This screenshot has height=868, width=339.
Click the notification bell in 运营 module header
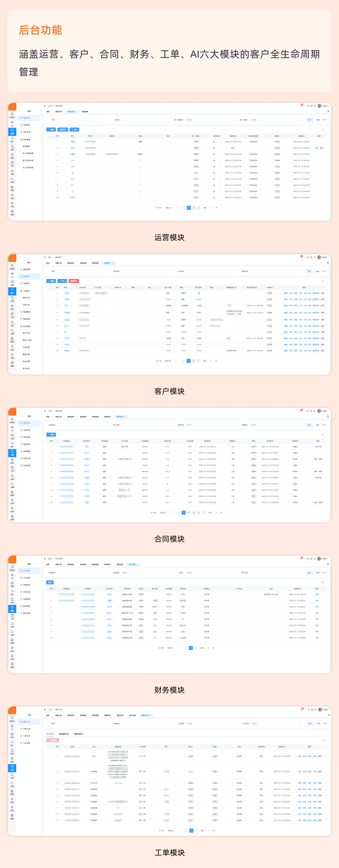coord(301,106)
